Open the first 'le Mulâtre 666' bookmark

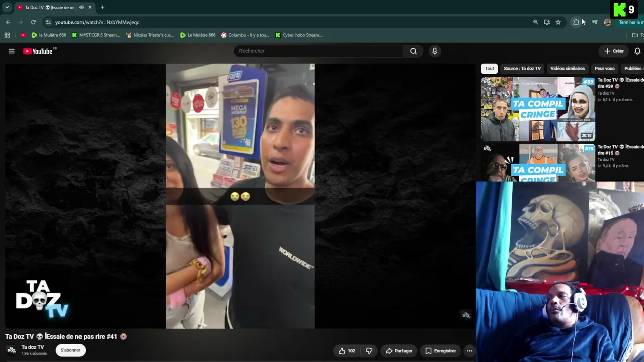(x=49, y=35)
